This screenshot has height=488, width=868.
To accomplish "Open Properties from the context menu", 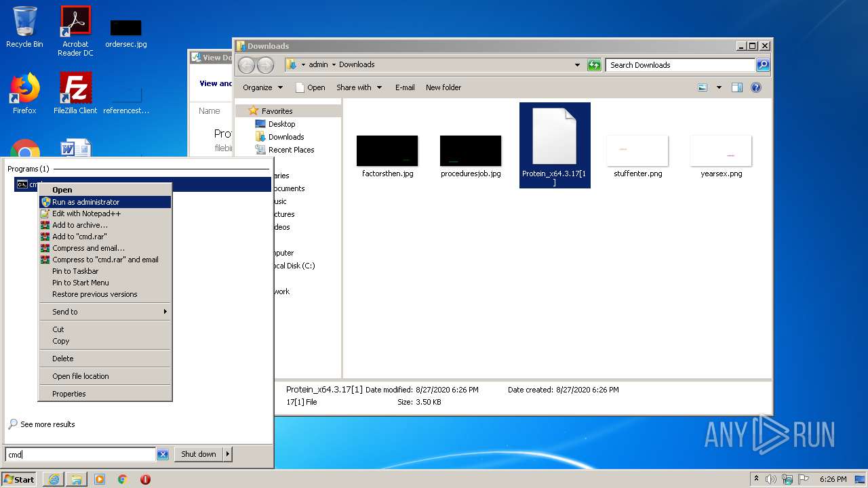I will pyautogui.click(x=105, y=394).
